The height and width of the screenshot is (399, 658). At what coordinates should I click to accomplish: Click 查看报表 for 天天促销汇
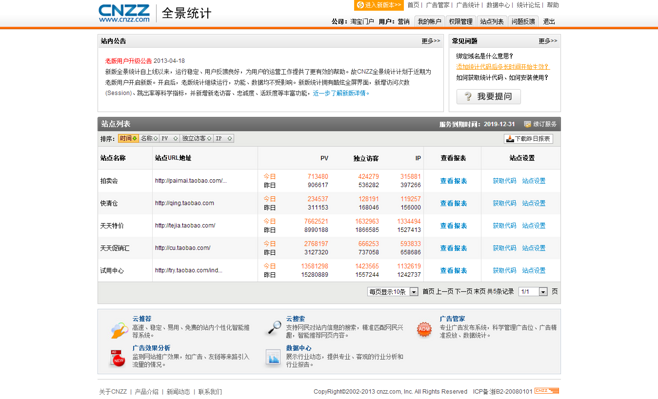coord(453,248)
